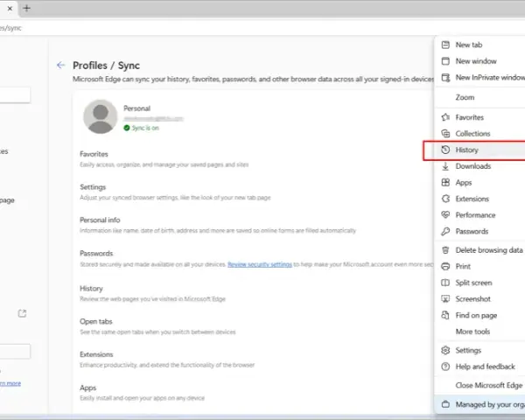
Task: Open a New InPrivate window
Action: point(479,78)
